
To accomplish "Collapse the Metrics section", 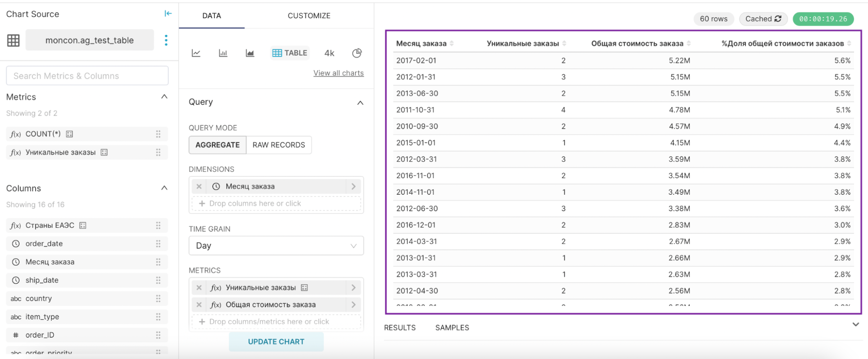I will [x=164, y=96].
